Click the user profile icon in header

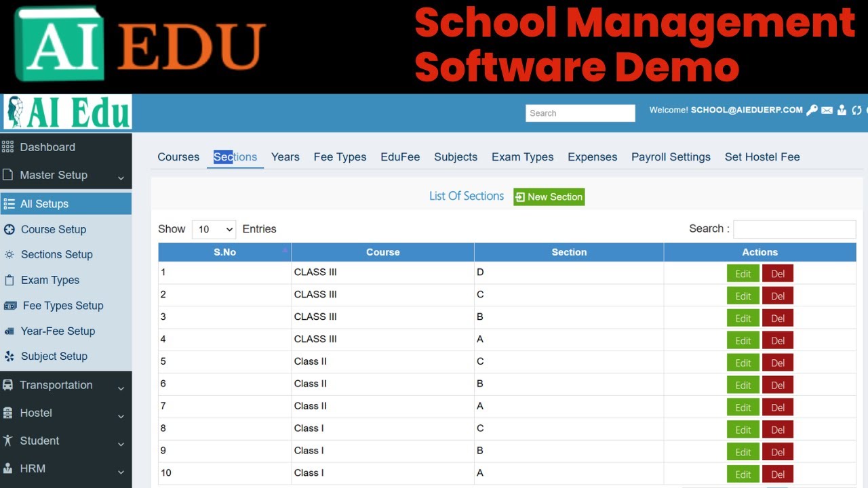(x=842, y=110)
